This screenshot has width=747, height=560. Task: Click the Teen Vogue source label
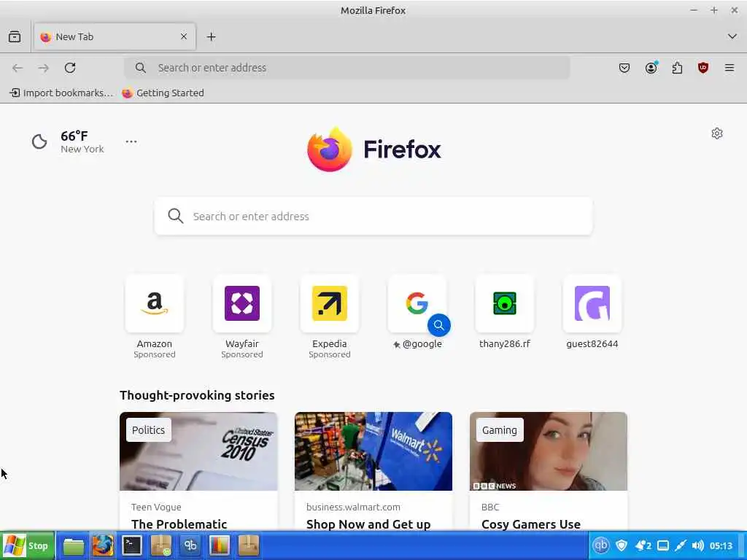tap(156, 507)
